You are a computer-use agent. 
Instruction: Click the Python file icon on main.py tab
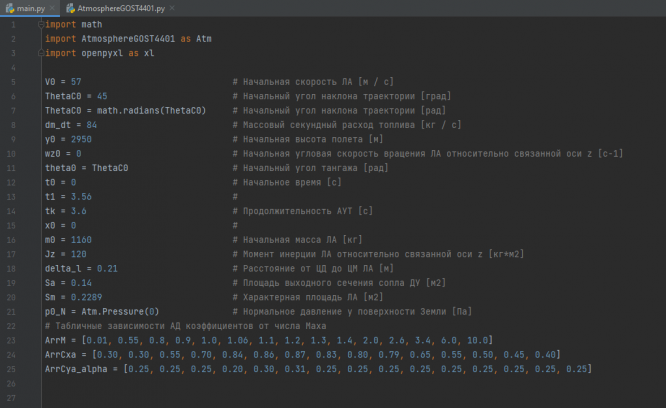[x=9, y=7]
